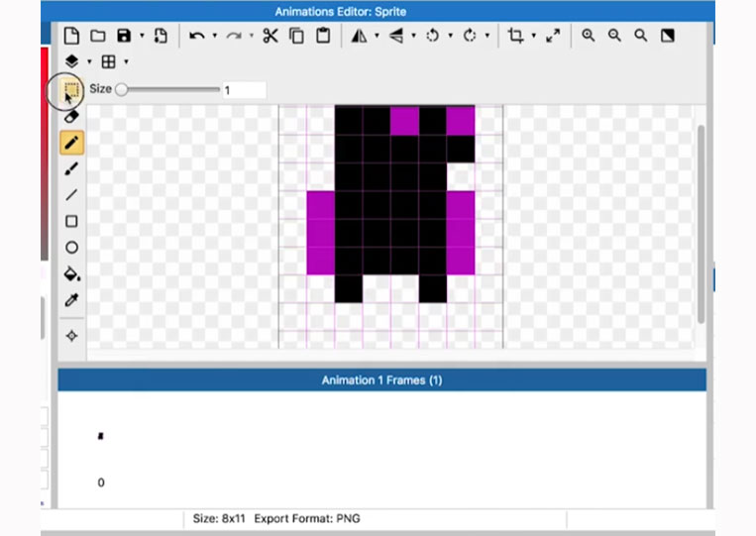
Task: Rotate the sprite counterclockwise
Action: click(432, 36)
